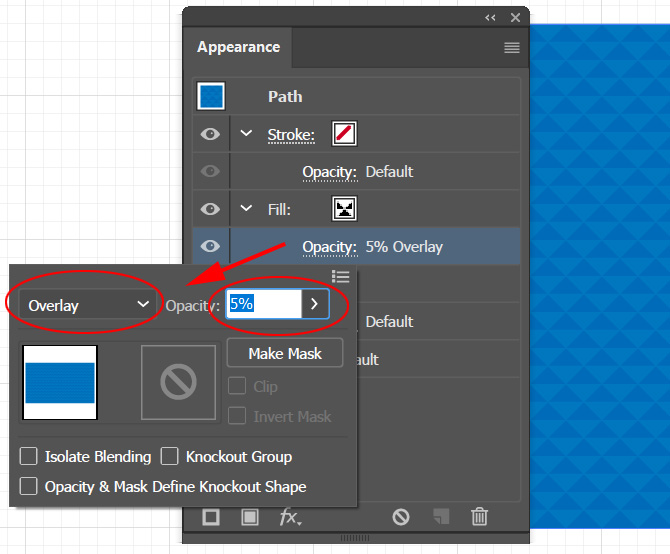670x554 pixels.
Task: Click the Clear Appearance icon
Action: 401,517
